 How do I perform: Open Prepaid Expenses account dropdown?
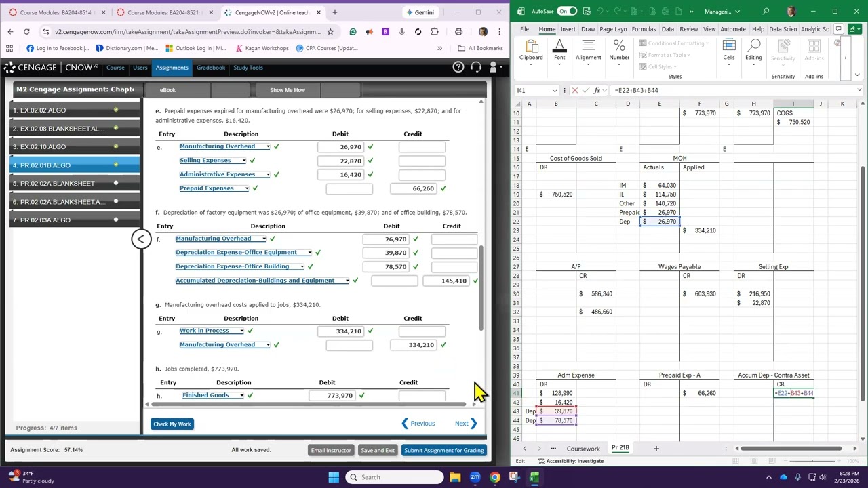tap(246, 188)
